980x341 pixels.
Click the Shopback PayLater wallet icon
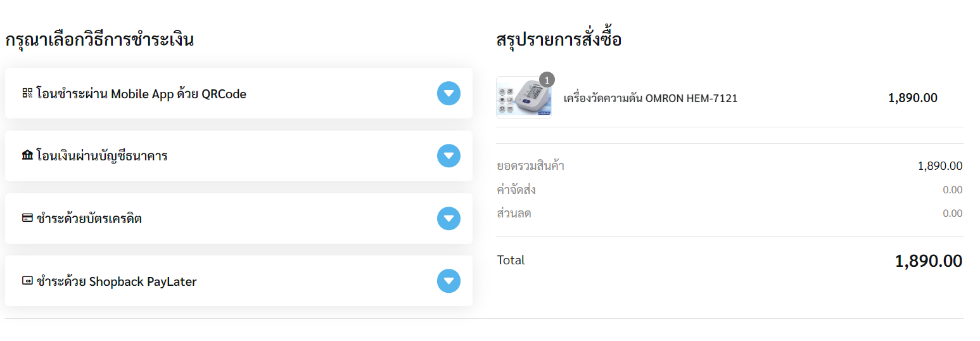(27, 281)
